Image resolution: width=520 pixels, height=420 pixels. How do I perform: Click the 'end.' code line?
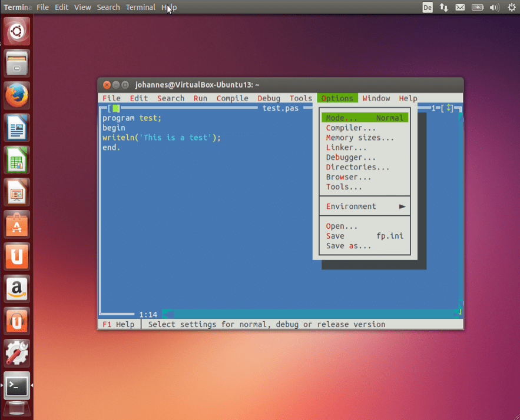pyautogui.click(x=111, y=148)
